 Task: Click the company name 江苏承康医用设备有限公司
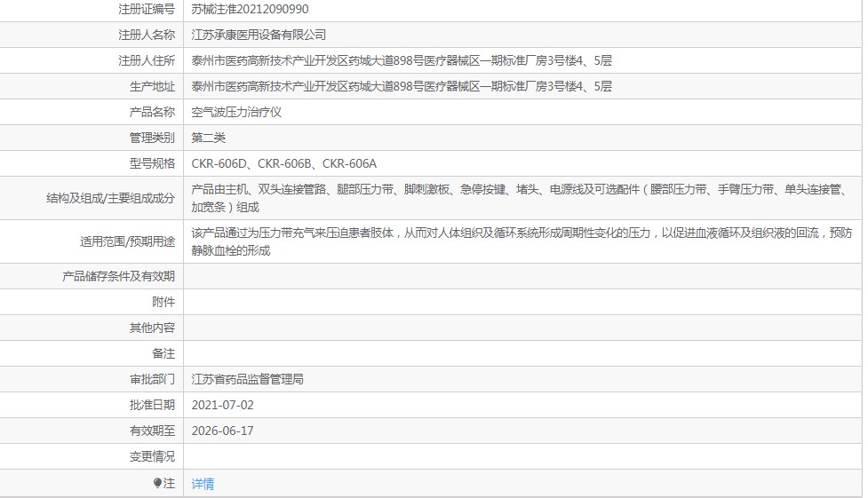point(259,36)
